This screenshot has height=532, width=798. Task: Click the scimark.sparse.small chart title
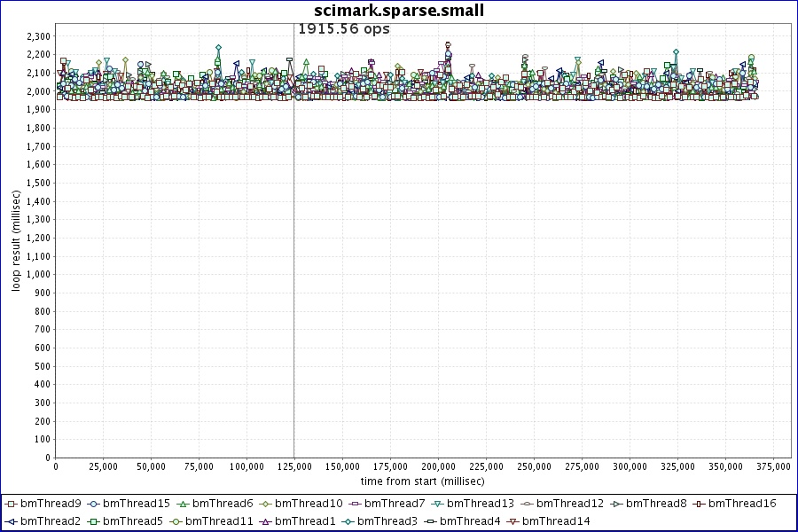[x=399, y=10]
